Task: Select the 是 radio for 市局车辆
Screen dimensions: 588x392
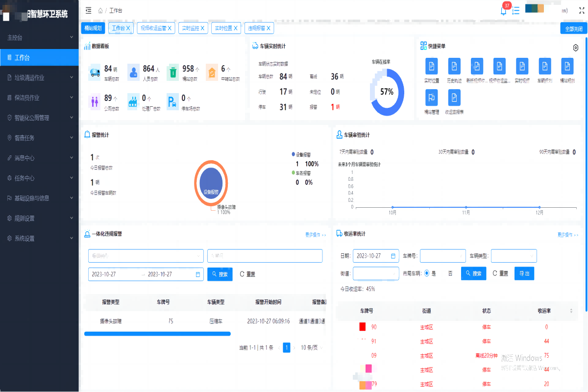Action: pyautogui.click(x=427, y=273)
